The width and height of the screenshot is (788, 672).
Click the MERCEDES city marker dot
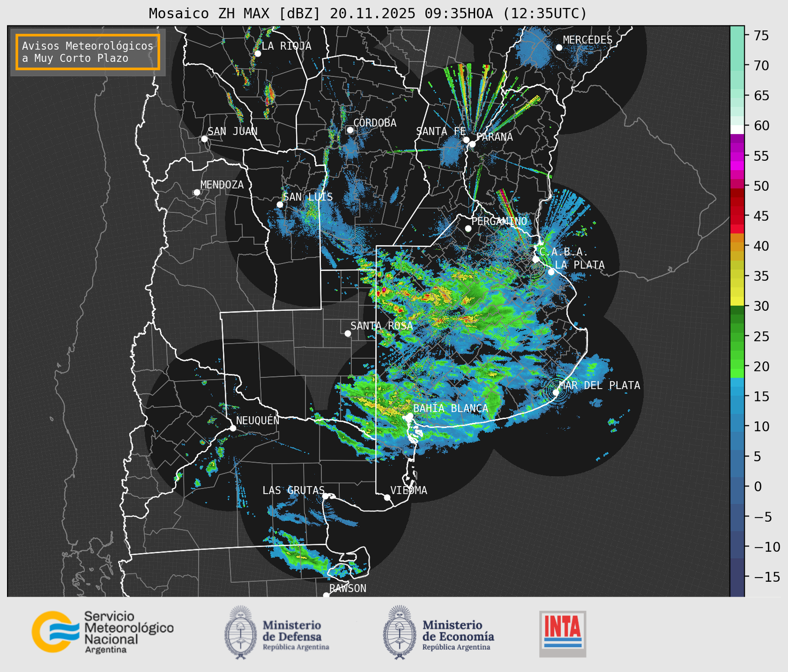coord(559,48)
